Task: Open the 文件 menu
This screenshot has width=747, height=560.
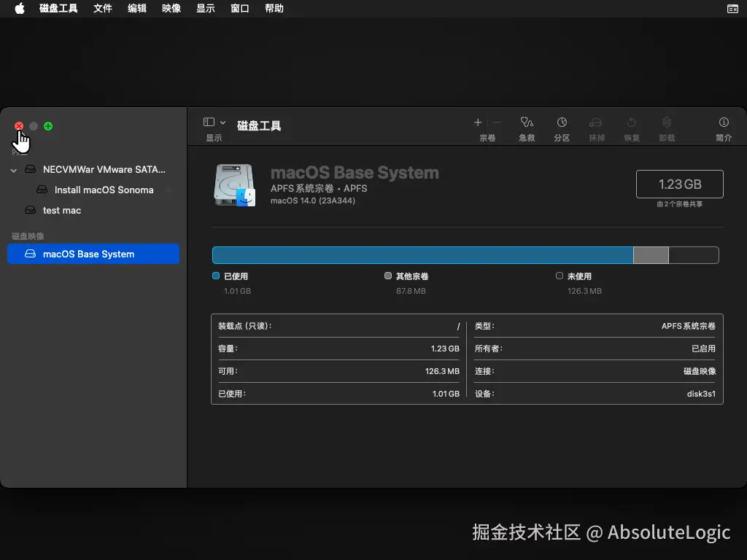Action: [102, 8]
